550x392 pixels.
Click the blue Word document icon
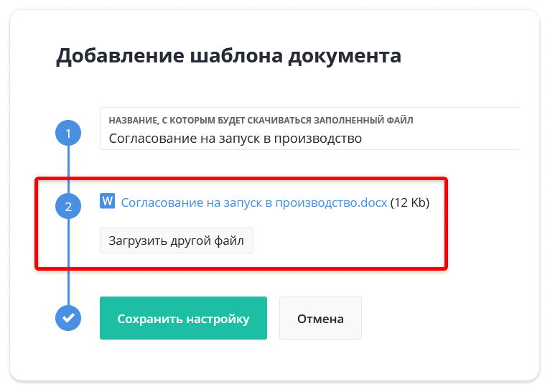pos(107,201)
